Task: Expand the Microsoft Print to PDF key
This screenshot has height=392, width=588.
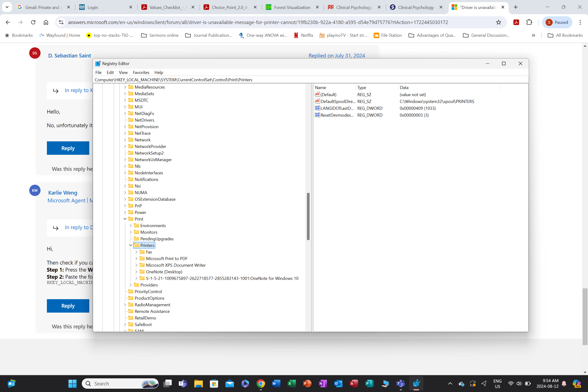Action: click(136, 258)
